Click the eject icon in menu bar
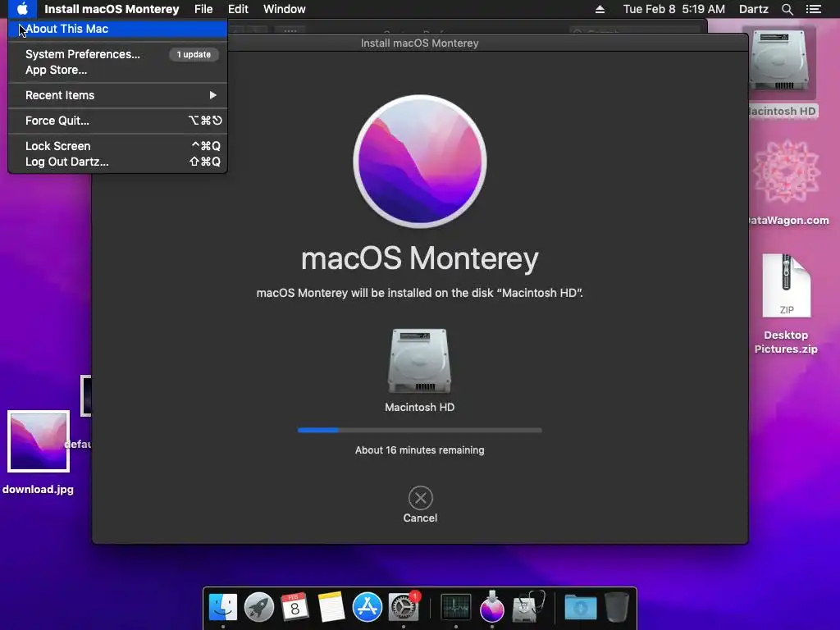Screen dimensions: 840x630 pos(600,9)
